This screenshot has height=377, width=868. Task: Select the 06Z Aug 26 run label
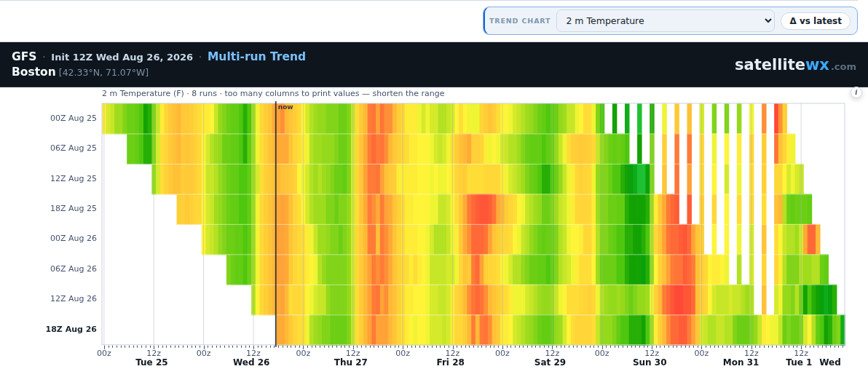point(74,269)
